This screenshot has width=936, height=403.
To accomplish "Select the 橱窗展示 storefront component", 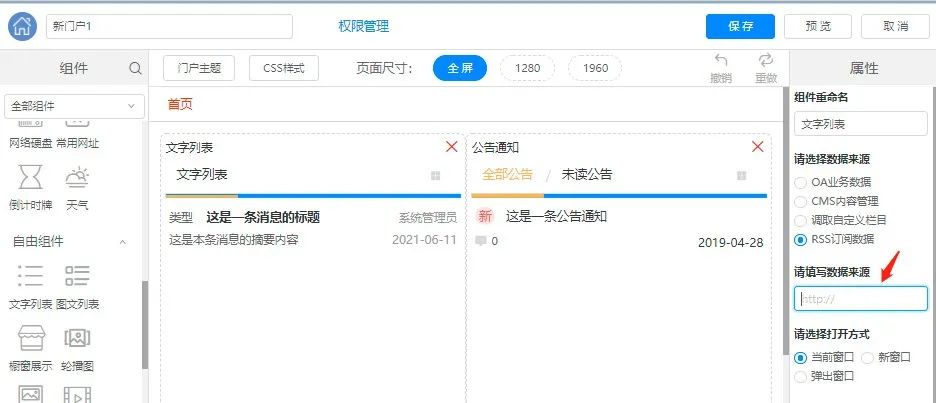I will [30, 338].
